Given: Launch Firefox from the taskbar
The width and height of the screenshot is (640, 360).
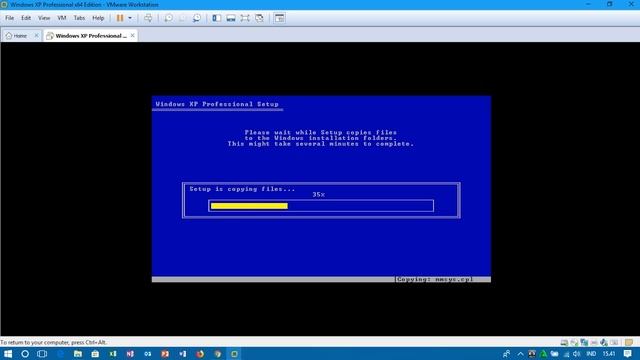Looking at the screenshot, I should point(200,354).
